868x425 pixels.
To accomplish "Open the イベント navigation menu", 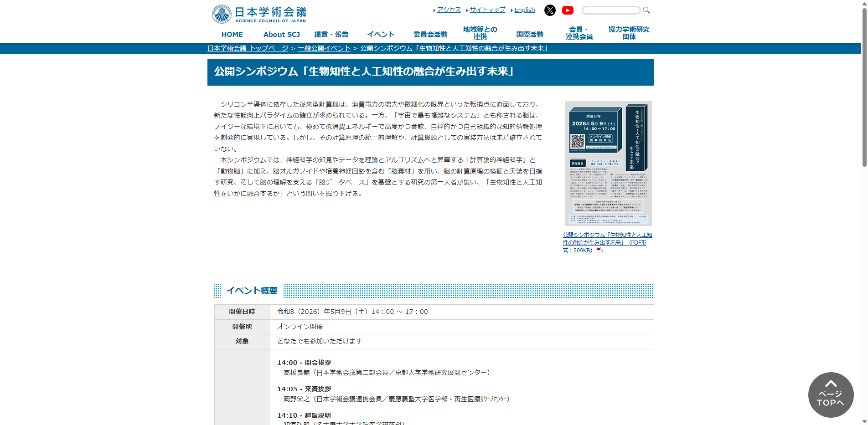I will coord(381,34).
